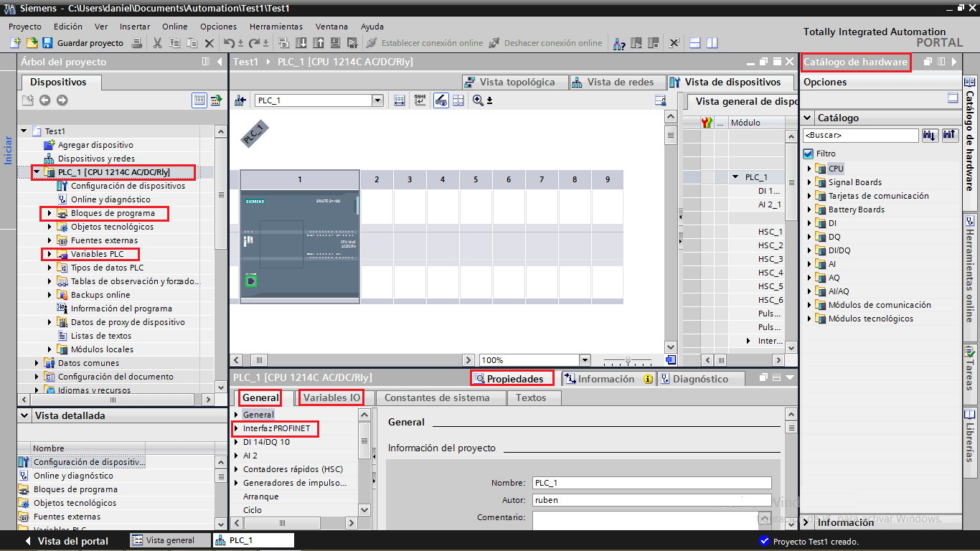Image resolution: width=980 pixels, height=551 pixels.
Task: Click the Vista general taskbar button
Action: click(171, 540)
